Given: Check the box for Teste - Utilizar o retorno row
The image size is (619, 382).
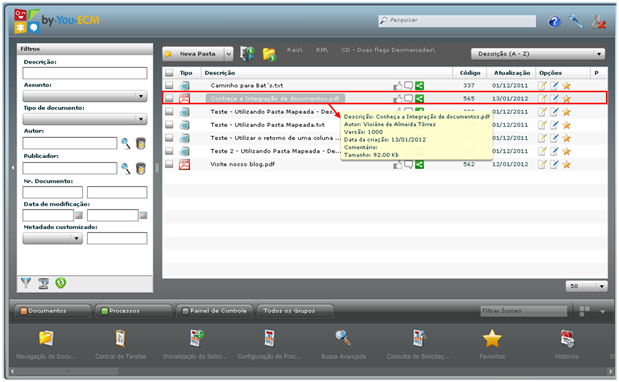Looking at the screenshot, I should point(169,138).
